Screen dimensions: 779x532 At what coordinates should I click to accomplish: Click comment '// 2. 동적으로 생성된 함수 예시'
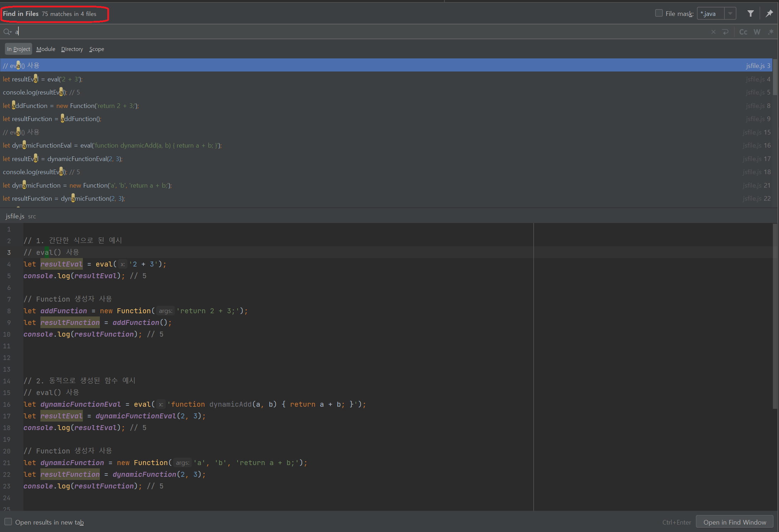click(79, 381)
